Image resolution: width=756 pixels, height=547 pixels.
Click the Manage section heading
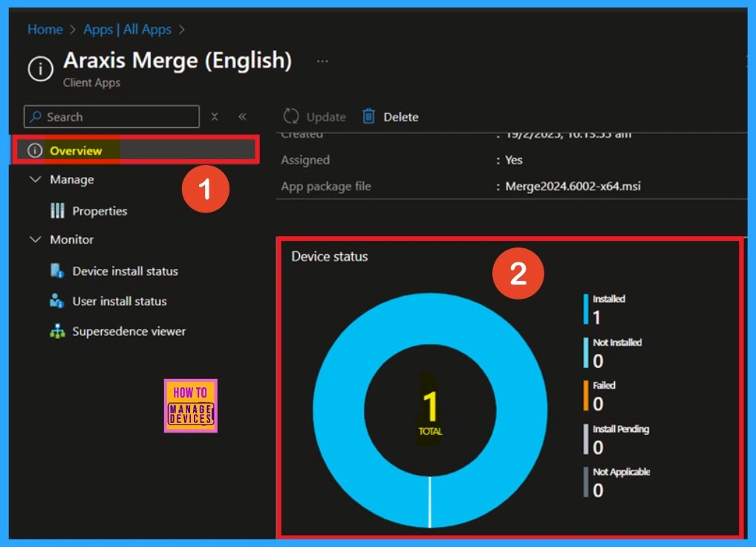[x=72, y=179]
